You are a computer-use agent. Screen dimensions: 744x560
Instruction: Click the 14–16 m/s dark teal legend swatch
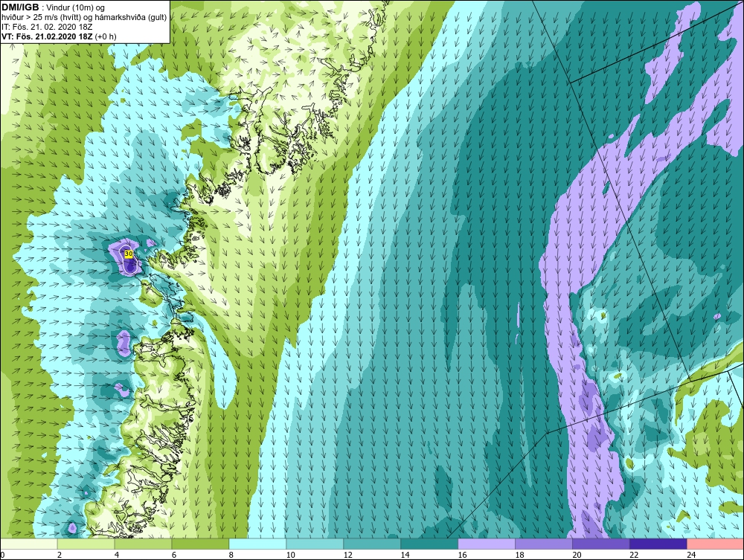(x=429, y=544)
